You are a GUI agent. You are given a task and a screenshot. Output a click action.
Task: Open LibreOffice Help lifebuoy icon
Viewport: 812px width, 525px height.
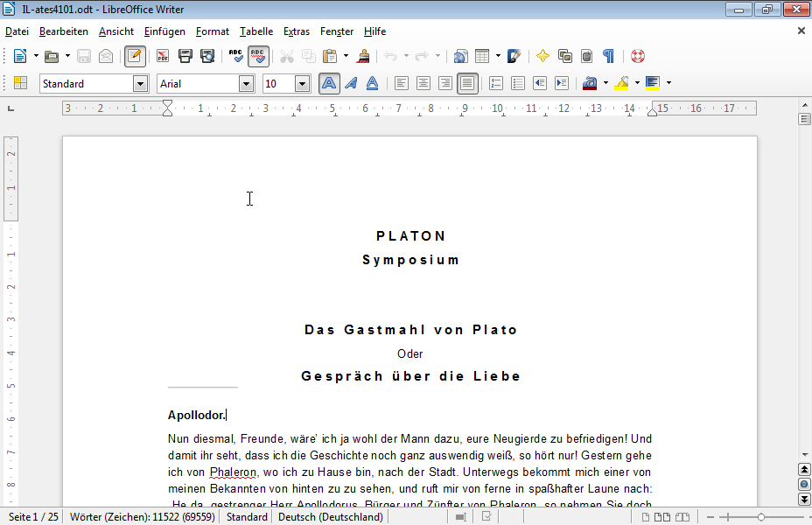pos(638,56)
